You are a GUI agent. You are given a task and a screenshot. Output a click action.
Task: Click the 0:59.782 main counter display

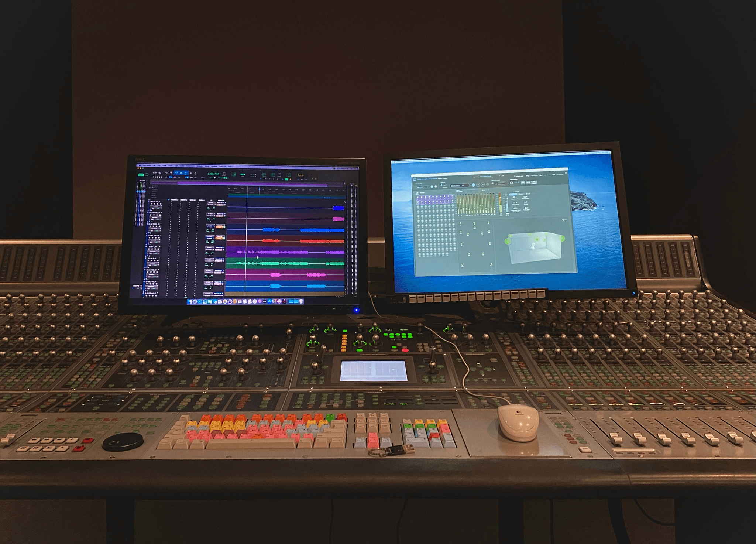tap(213, 174)
